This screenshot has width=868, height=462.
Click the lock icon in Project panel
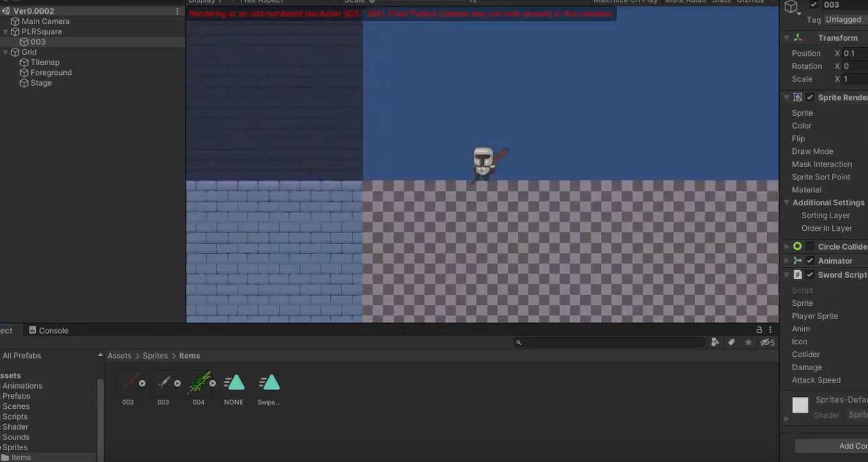click(x=759, y=330)
